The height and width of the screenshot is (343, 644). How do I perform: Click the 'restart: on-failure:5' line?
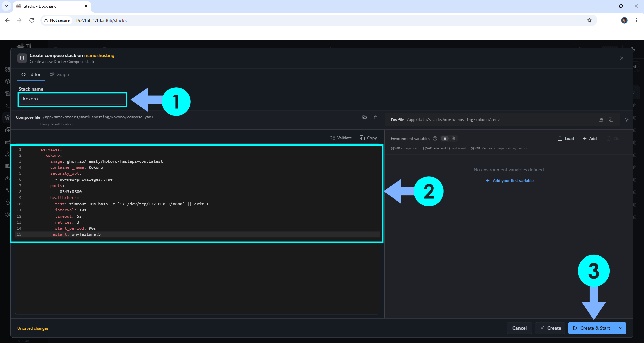point(76,234)
